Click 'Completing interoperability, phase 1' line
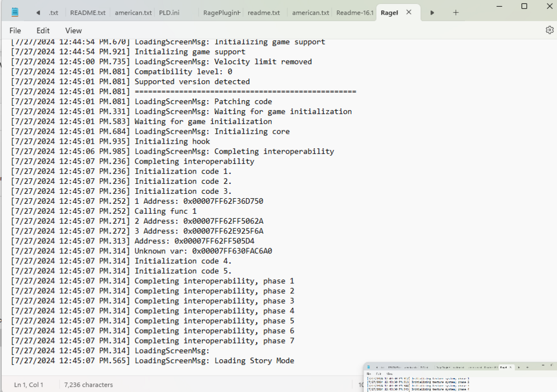Image resolution: width=557 pixels, height=392 pixels. 152,281
